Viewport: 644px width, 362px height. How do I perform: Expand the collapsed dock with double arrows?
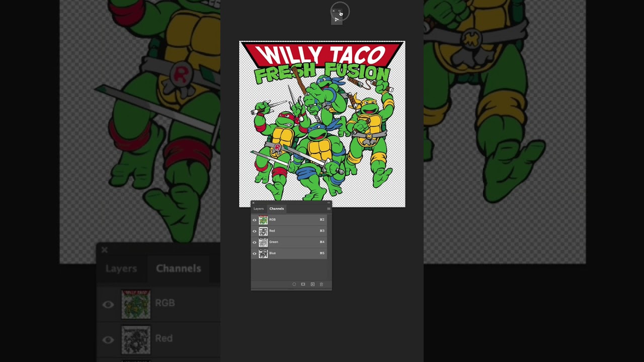(x=340, y=11)
